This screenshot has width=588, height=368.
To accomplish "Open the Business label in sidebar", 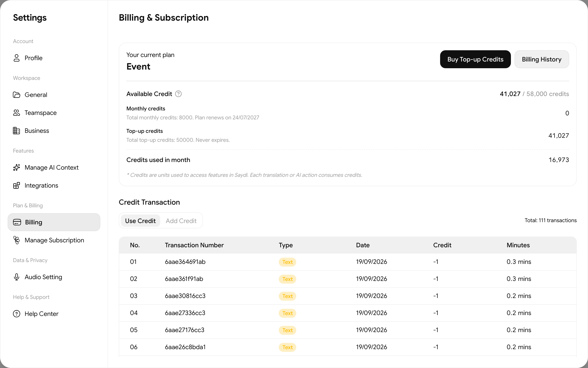I will [x=37, y=131].
